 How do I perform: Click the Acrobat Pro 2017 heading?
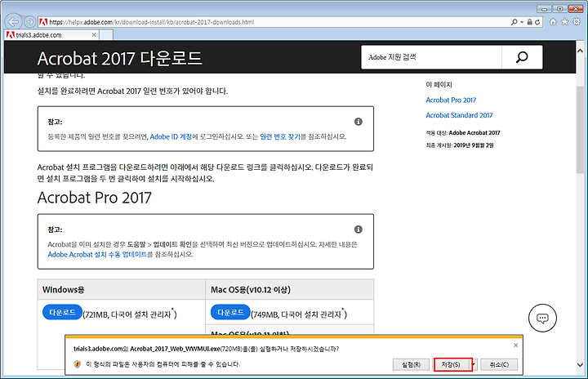pos(95,198)
